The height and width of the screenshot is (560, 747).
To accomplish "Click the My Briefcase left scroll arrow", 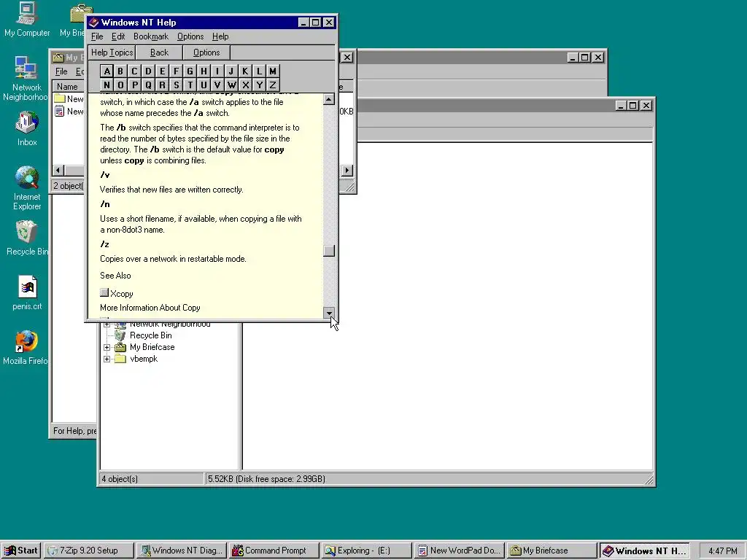I will pos(58,170).
